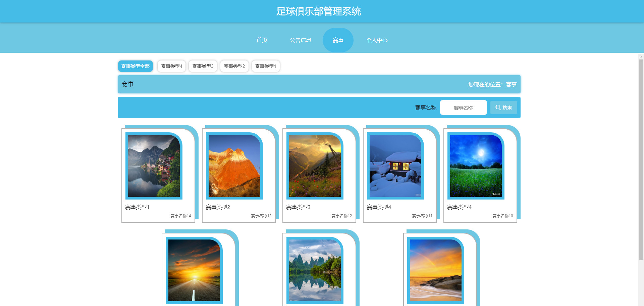The width and height of the screenshot is (644, 306).
Task: Click the 赛事类型2 card label text
Action: click(218, 207)
